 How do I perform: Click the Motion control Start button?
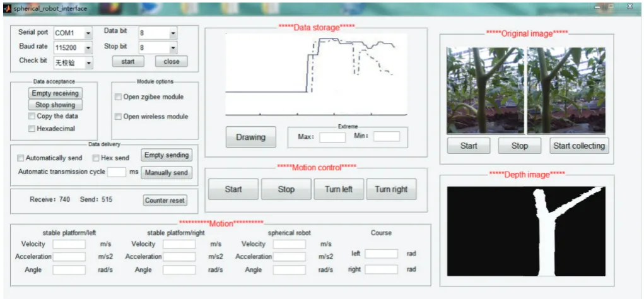click(233, 189)
